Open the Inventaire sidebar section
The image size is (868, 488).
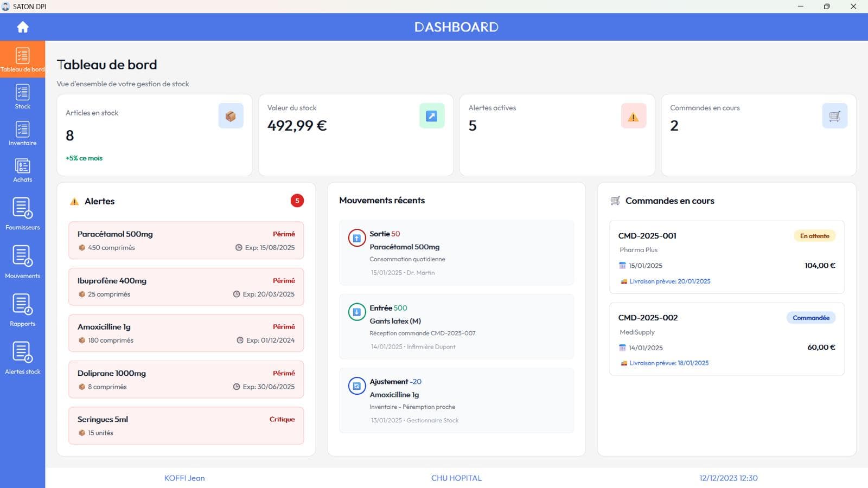point(22,133)
